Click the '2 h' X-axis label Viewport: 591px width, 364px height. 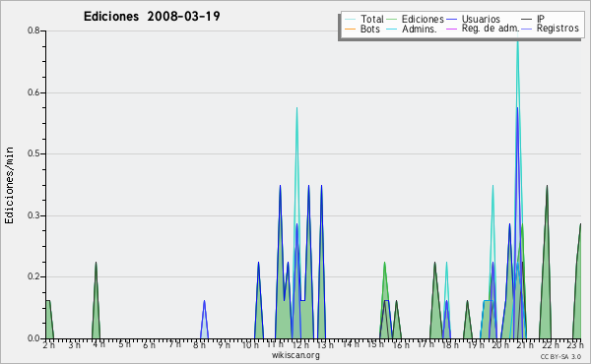pyautogui.click(x=48, y=344)
